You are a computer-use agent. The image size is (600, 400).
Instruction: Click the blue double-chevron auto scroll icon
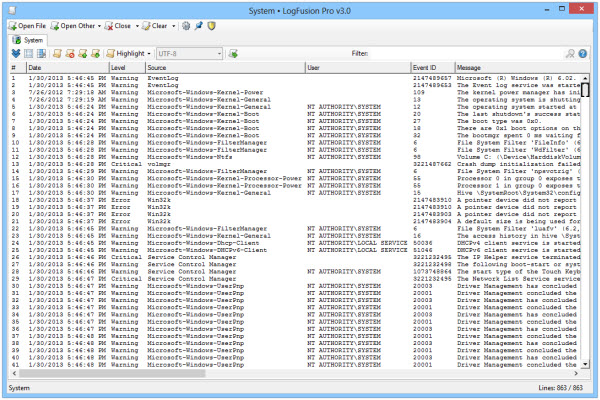[x=15, y=53]
